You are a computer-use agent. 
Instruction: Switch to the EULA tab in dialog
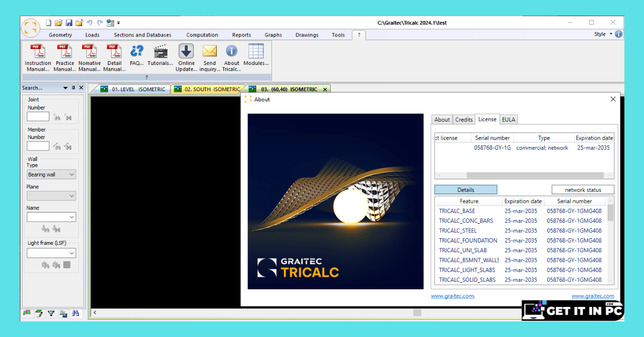pos(509,120)
